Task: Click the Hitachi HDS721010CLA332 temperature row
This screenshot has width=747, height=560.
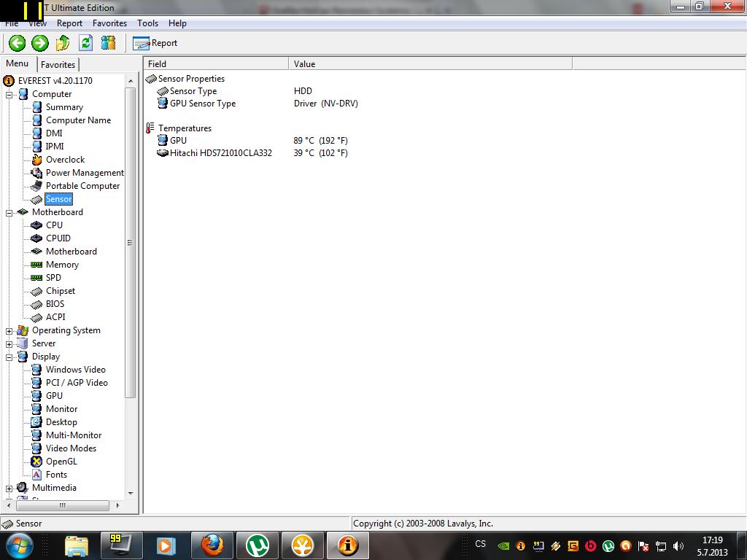Action: pyautogui.click(x=252, y=153)
